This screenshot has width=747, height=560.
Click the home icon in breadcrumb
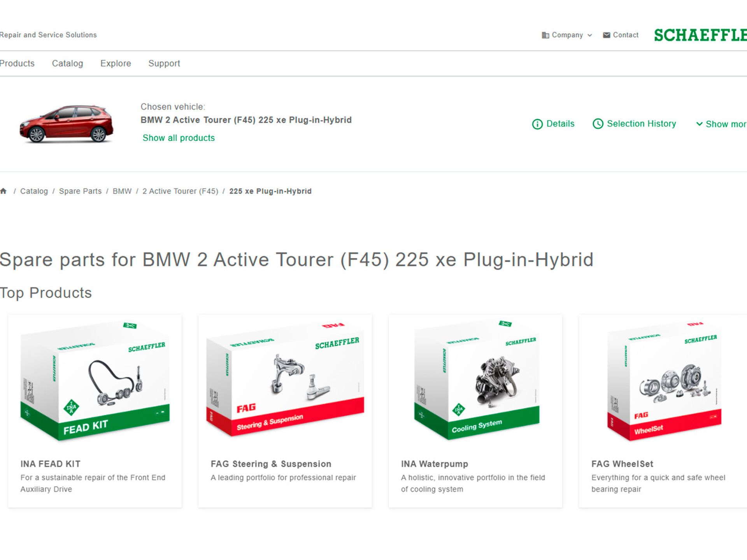pos(4,191)
